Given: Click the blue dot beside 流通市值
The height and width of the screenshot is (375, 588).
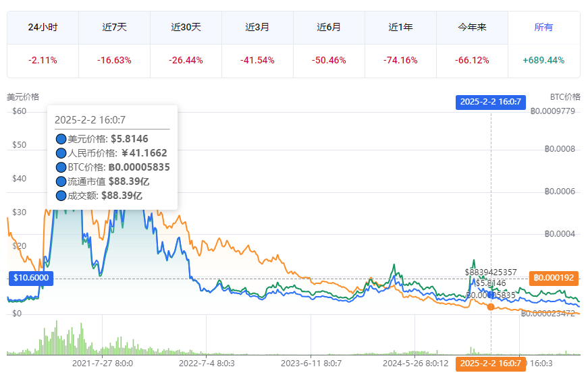Looking at the screenshot, I should coord(61,181).
